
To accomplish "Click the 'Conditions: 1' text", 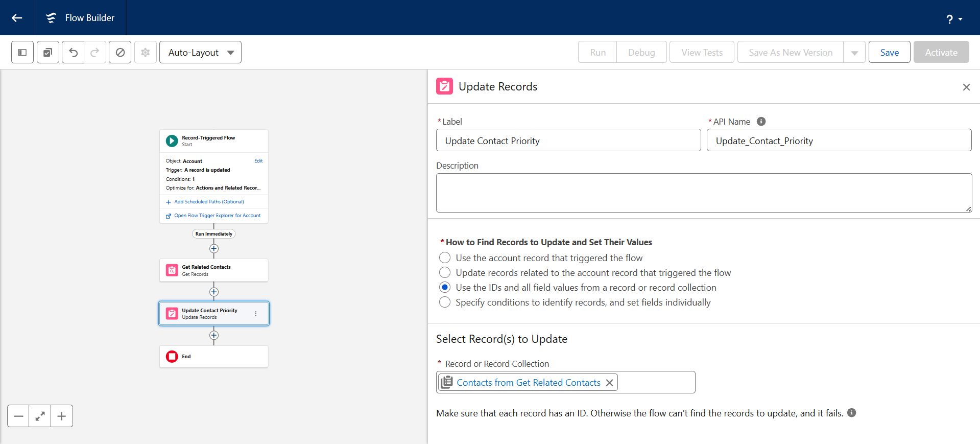I will pyautogui.click(x=180, y=179).
